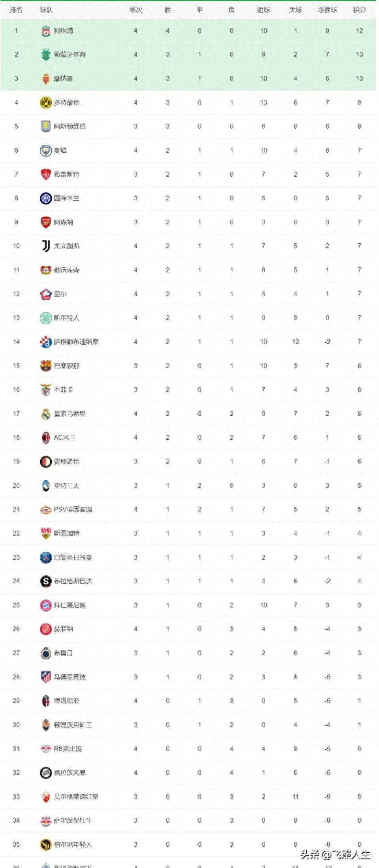Click the Sparta Prague S logo
Screen dimensions: 379x868
(x=46, y=581)
